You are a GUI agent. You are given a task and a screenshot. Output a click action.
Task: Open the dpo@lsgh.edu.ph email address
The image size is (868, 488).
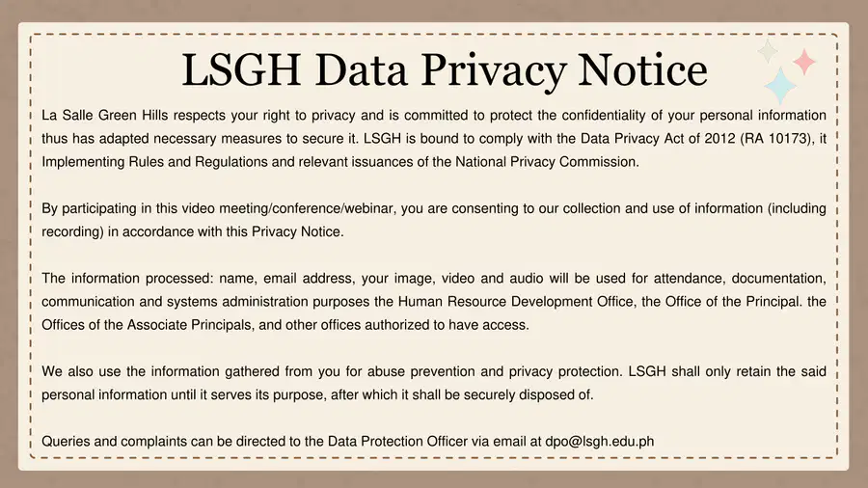600,441
